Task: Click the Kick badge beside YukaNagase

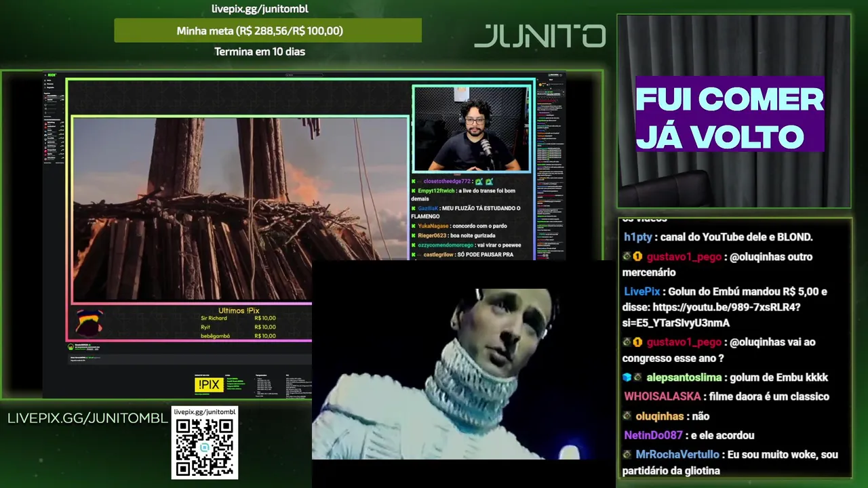Action: 413,226
